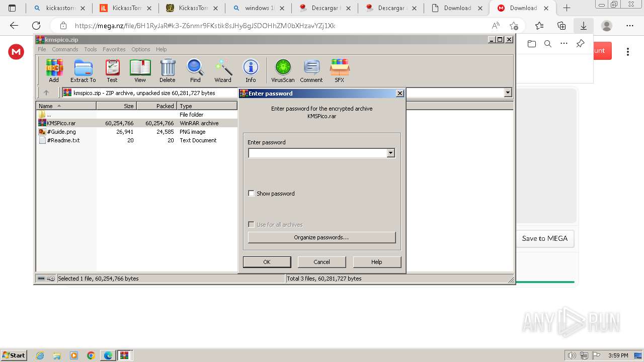This screenshot has width=644, height=362.
Task: Sort by the Size column header
Action: (x=116, y=106)
